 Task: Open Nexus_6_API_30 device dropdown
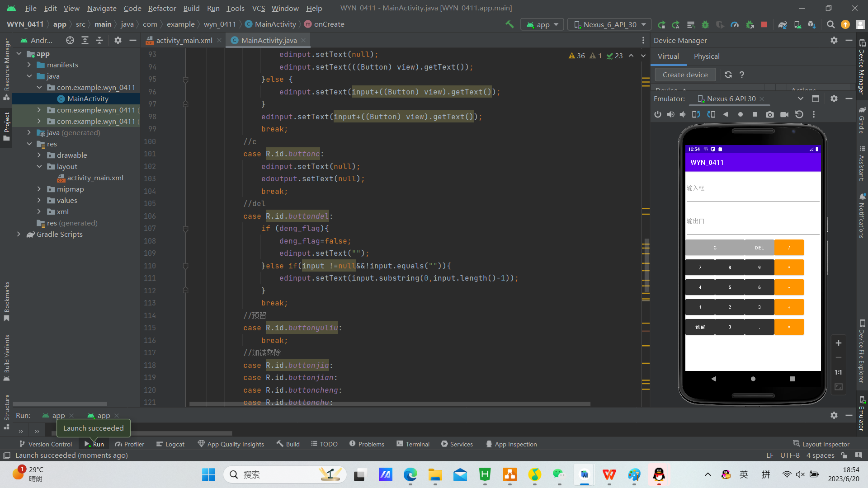coord(609,24)
